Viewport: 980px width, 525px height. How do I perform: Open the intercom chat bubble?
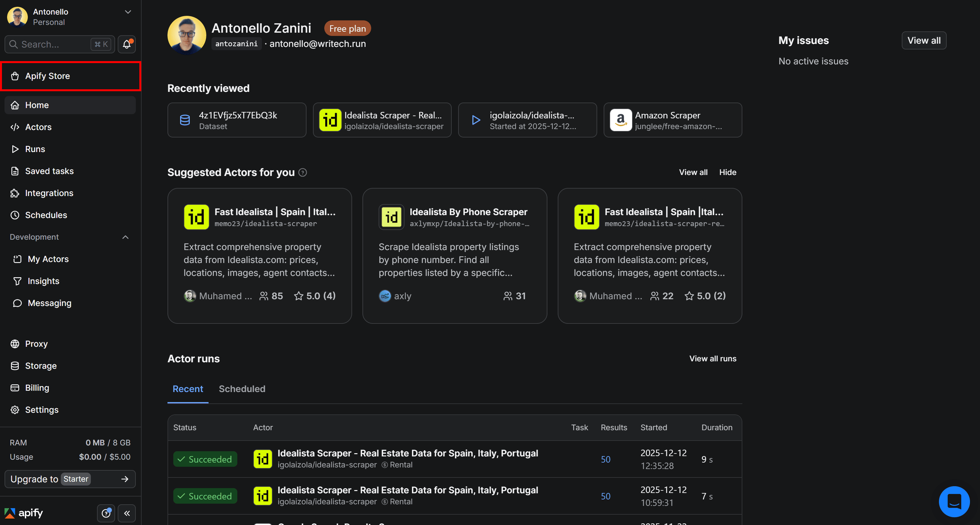click(954, 502)
